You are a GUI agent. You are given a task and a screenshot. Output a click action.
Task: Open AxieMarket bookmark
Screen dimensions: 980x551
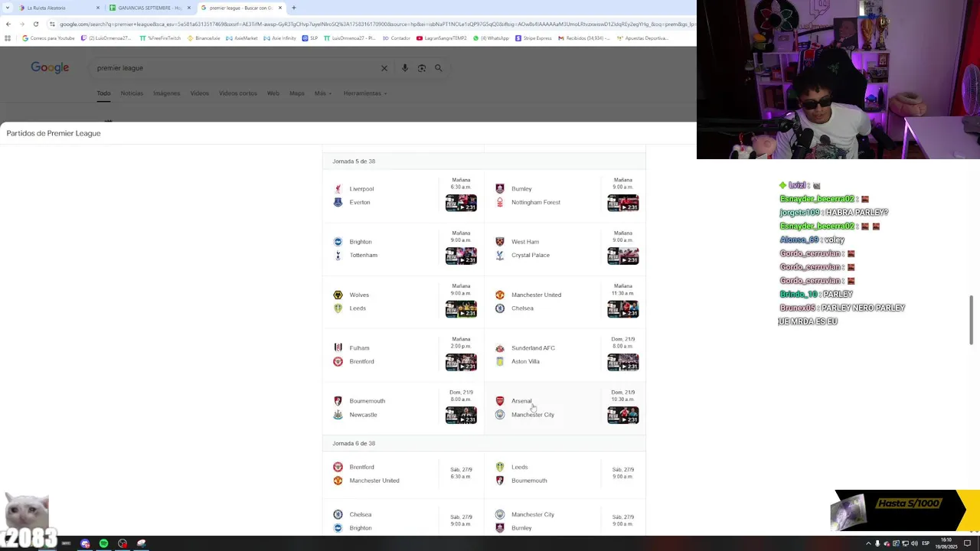point(241,38)
